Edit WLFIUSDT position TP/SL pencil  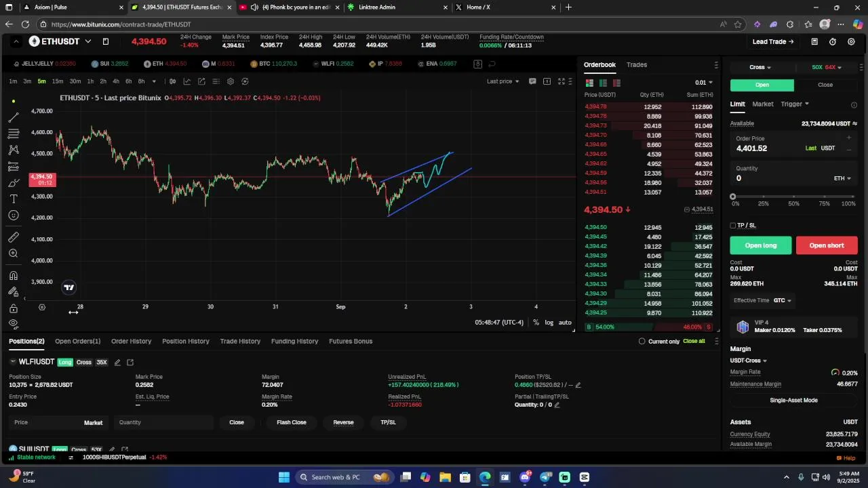(578, 385)
